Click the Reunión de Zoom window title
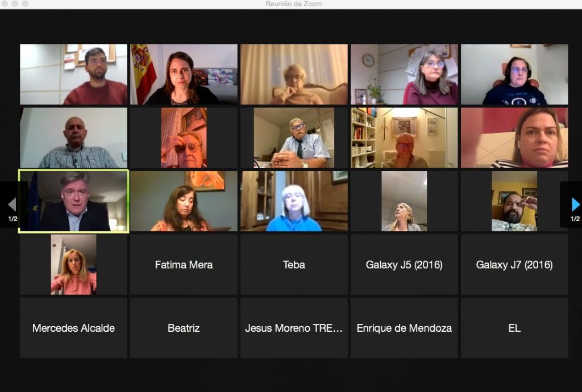 (x=294, y=4)
